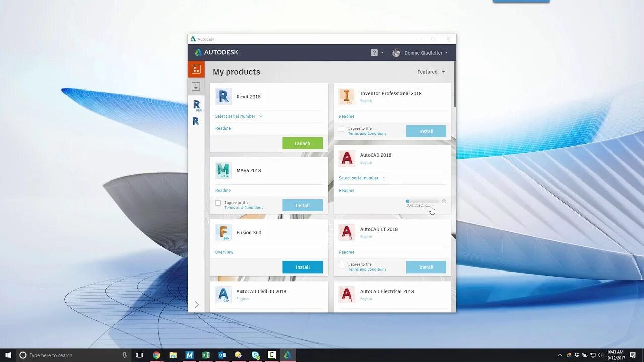
Task: Open the downloads queue icon in sidebar
Action: (x=196, y=86)
